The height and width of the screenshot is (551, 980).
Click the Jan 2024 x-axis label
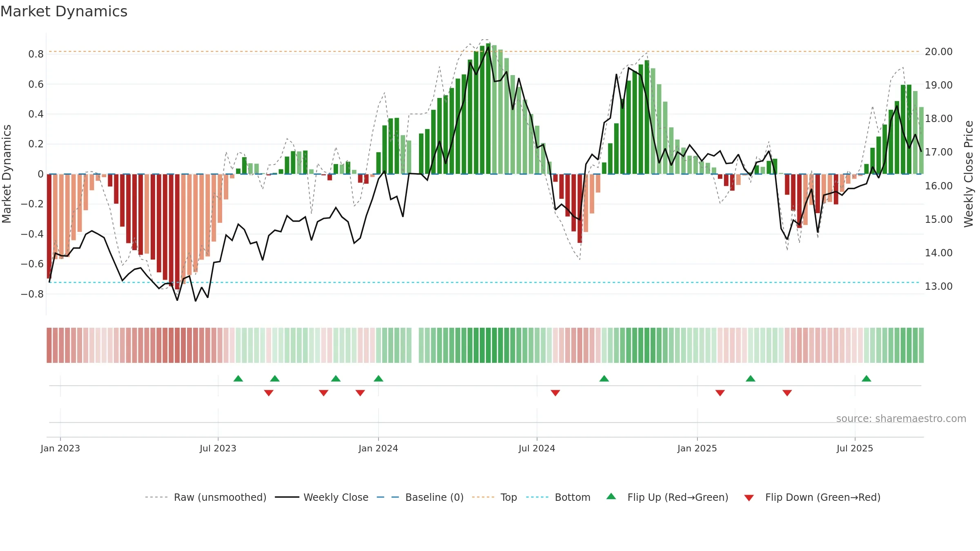pyautogui.click(x=379, y=448)
